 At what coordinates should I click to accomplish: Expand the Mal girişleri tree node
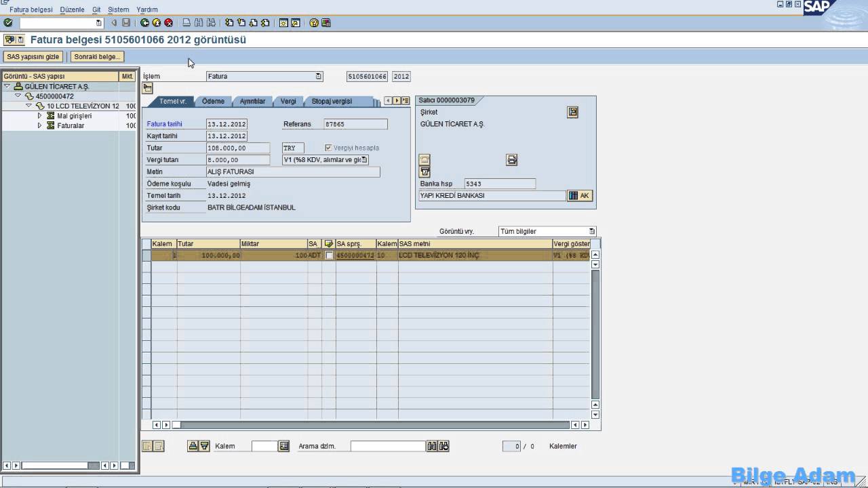coord(39,116)
